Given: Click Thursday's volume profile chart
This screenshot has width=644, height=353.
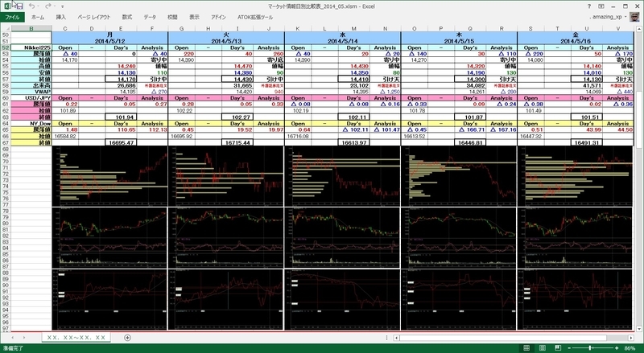Looking at the screenshot, I should [459, 176].
